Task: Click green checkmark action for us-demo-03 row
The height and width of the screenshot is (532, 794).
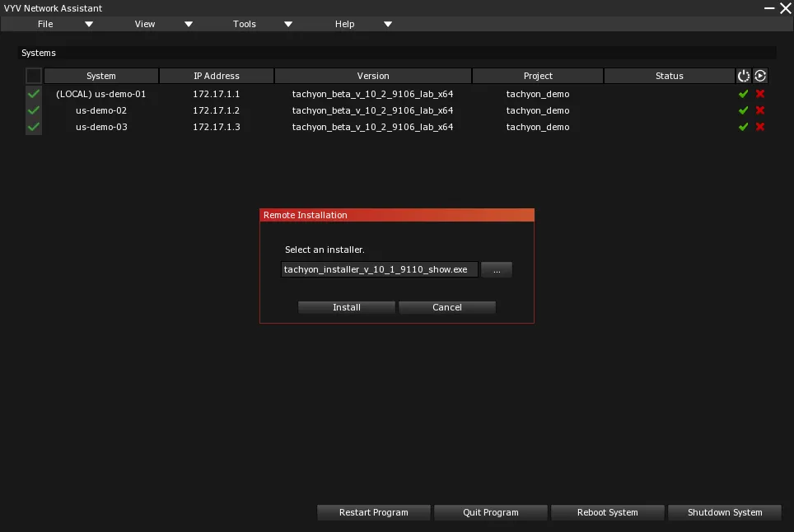Action: coord(743,127)
